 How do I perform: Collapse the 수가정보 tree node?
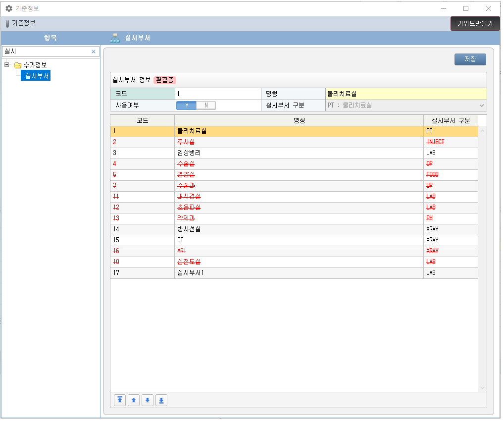[x=6, y=65]
